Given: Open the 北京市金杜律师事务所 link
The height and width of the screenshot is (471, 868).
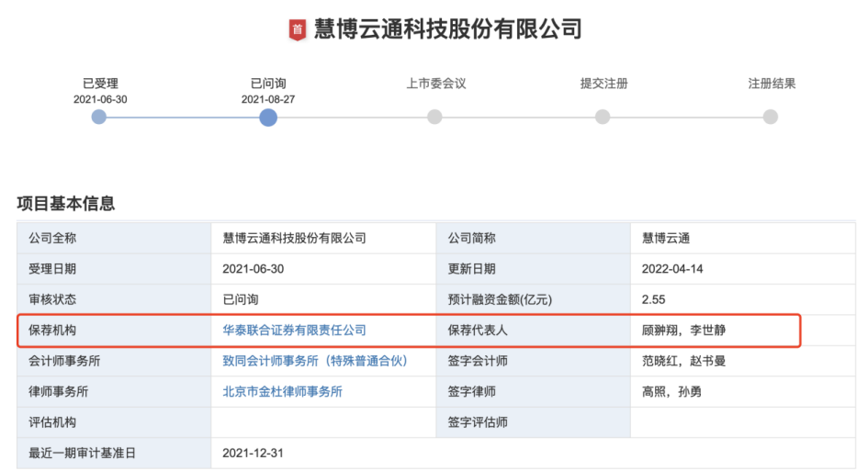Looking at the screenshot, I should click(x=282, y=392).
